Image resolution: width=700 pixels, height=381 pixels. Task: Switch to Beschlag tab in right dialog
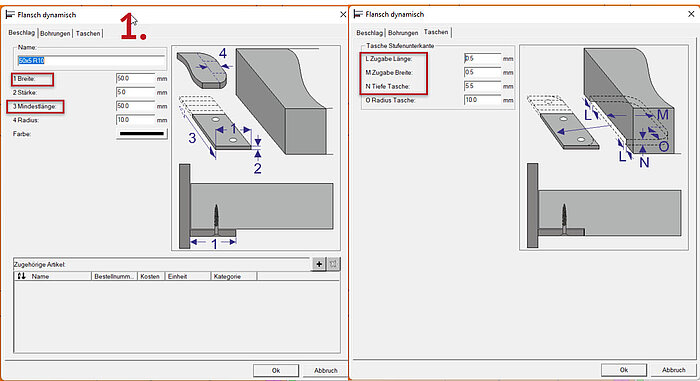pos(369,33)
